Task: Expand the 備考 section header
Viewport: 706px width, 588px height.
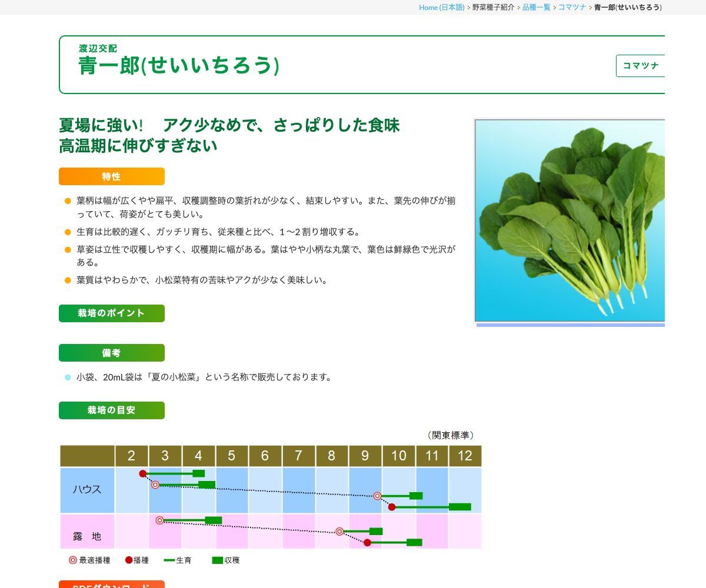Action: coord(112,353)
